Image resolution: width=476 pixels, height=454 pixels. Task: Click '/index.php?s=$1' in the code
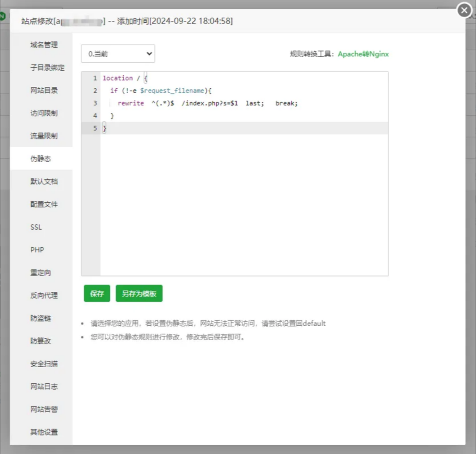(210, 103)
